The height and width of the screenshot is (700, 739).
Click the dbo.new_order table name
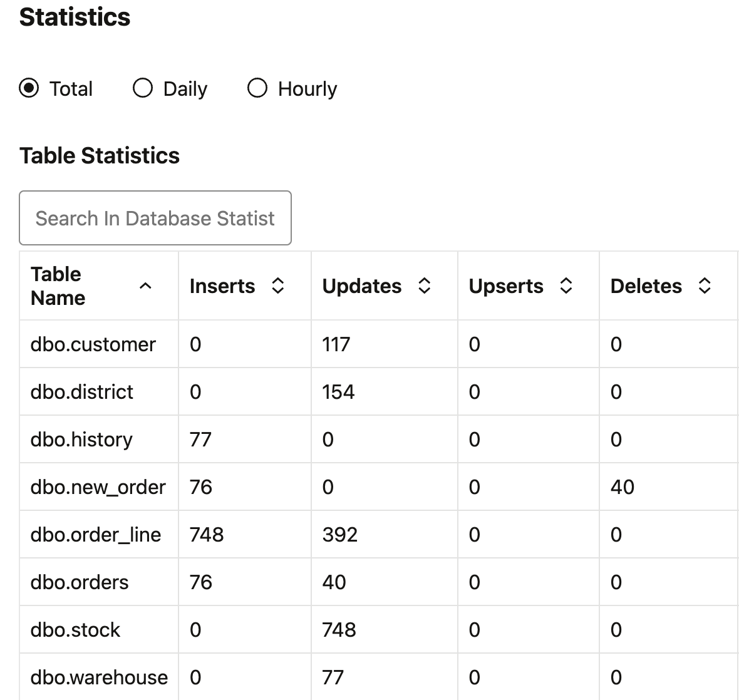click(98, 487)
